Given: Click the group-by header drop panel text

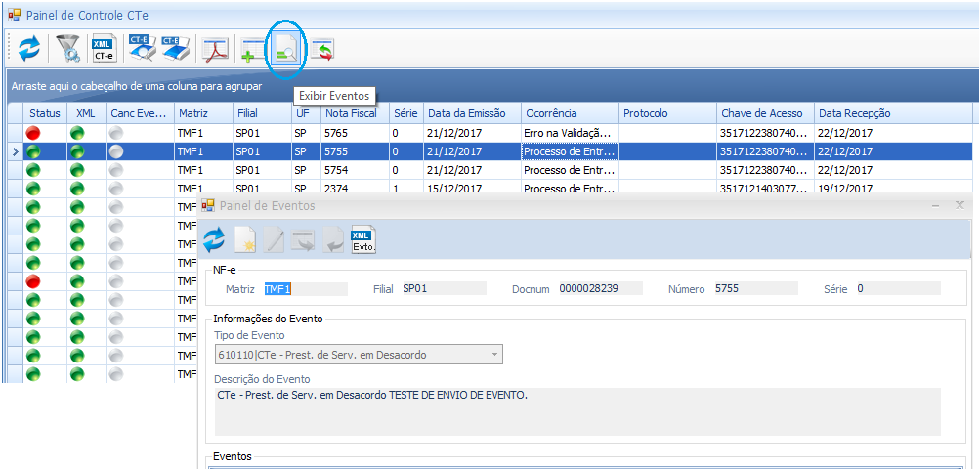Looking at the screenshot, I should pos(136,86).
